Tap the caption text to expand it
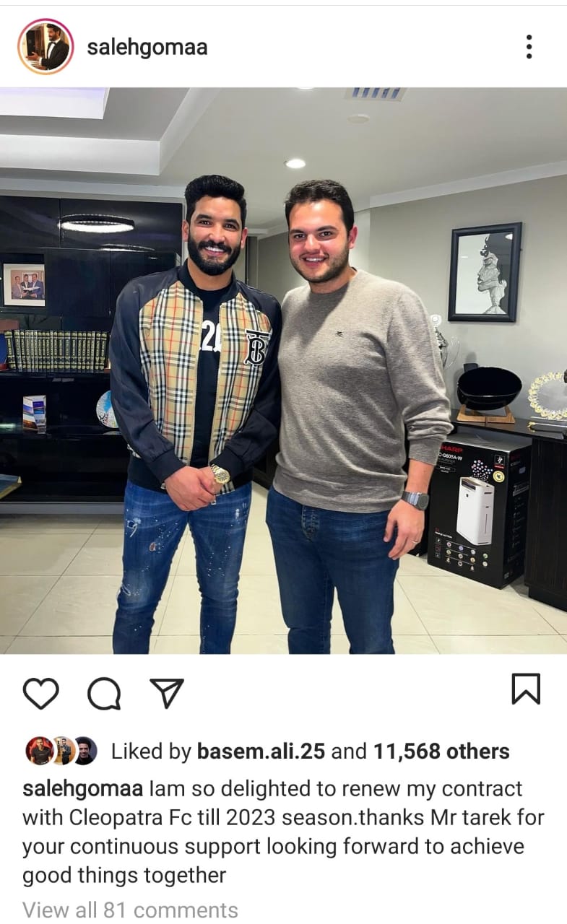The image size is (567, 924). click(x=283, y=832)
